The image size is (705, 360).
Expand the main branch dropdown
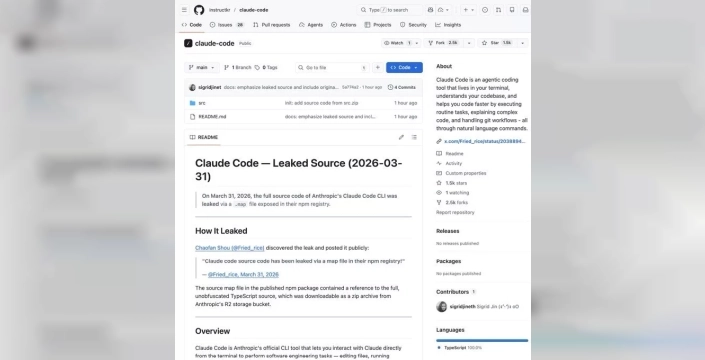tap(202, 67)
